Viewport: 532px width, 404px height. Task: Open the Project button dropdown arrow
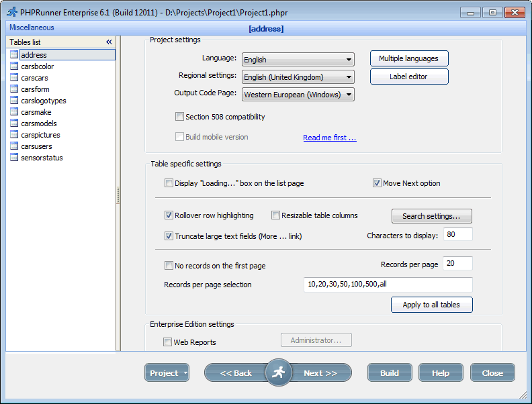click(185, 373)
